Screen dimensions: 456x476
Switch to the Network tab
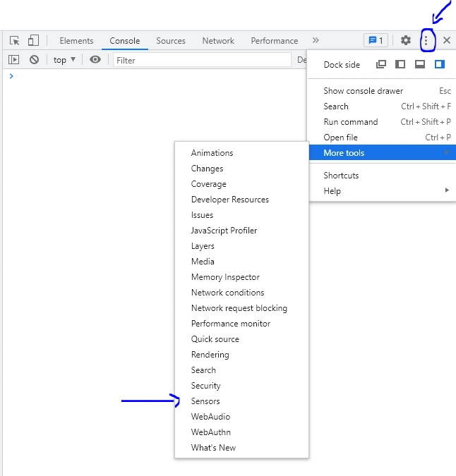[x=218, y=41]
